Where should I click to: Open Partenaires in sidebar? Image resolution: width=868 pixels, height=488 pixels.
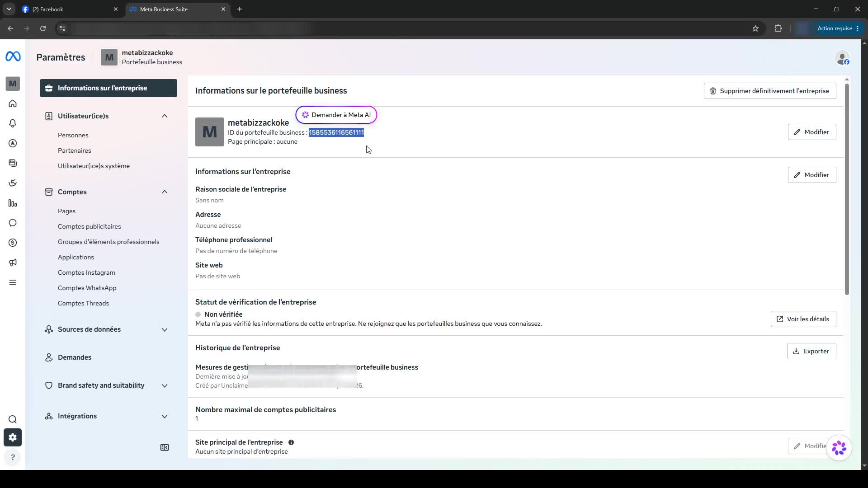[x=74, y=150]
